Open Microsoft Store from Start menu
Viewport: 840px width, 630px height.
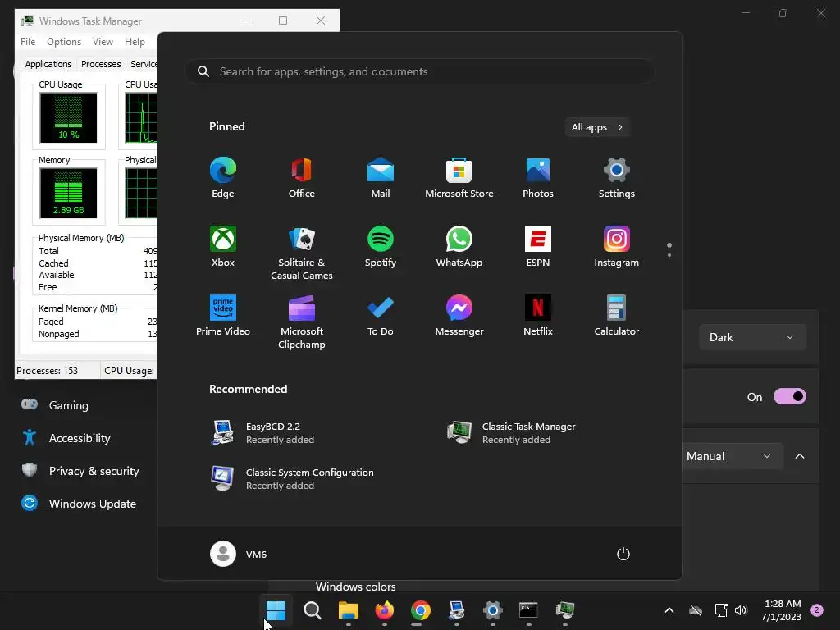(459, 178)
